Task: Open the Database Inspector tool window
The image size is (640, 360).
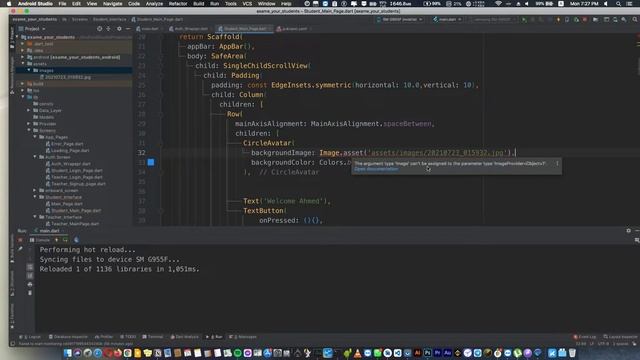Action: click(68, 337)
